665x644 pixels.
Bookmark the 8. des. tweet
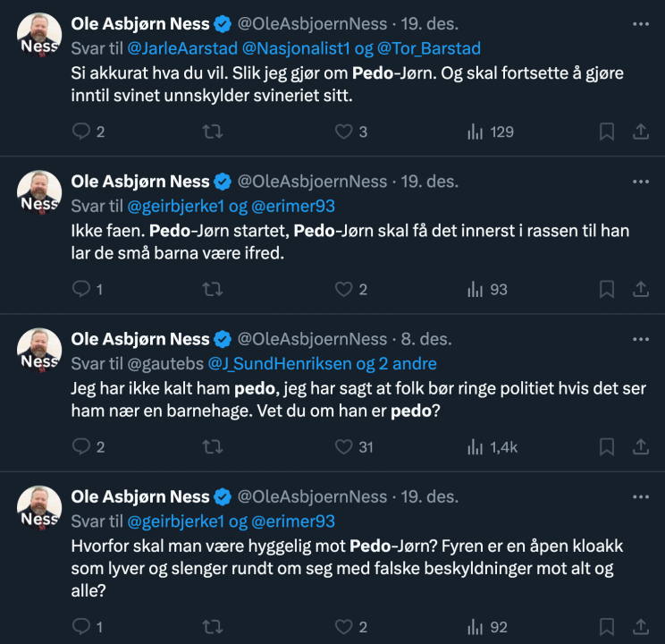[x=607, y=446]
